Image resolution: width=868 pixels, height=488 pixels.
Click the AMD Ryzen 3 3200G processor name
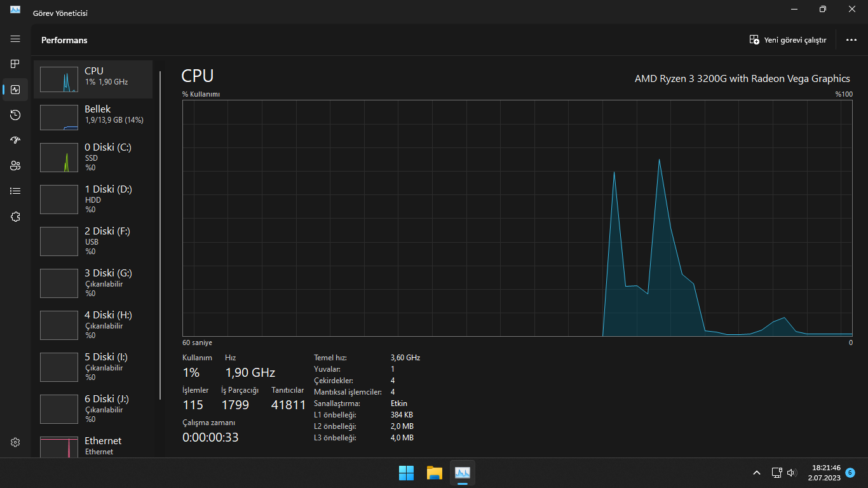click(742, 79)
